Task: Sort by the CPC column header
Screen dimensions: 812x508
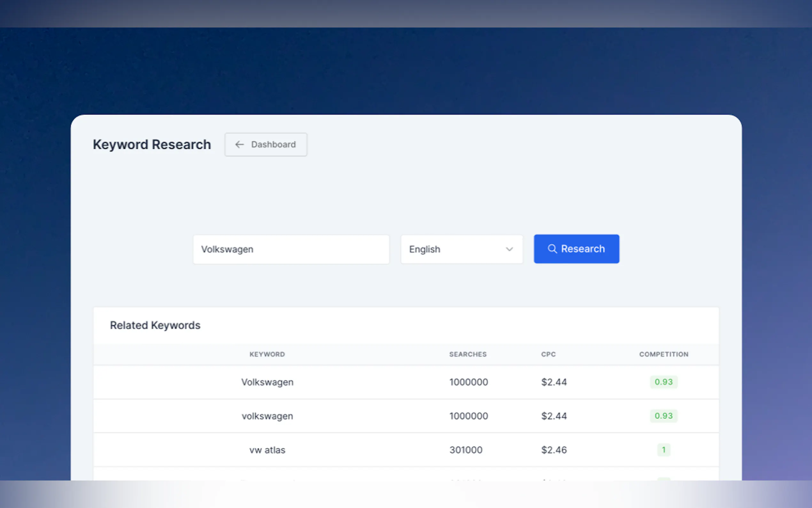Action: pyautogui.click(x=548, y=354)
